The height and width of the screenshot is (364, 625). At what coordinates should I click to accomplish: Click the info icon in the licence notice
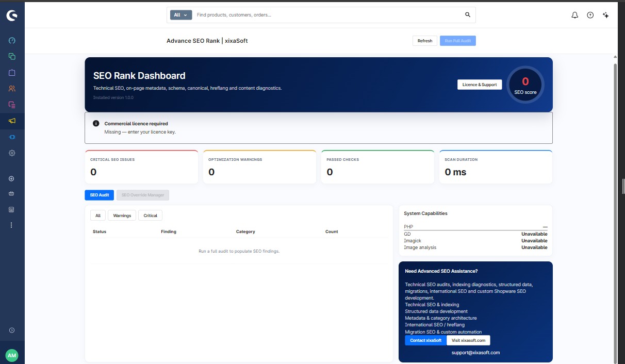96,123
